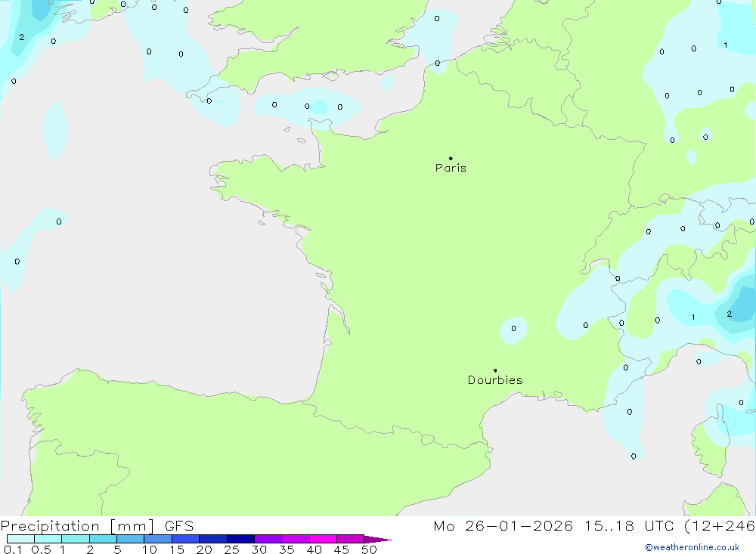Select the dark navy 25 mm legend swatch
This screenshot has width=756, height=554.
pos(240,540)
